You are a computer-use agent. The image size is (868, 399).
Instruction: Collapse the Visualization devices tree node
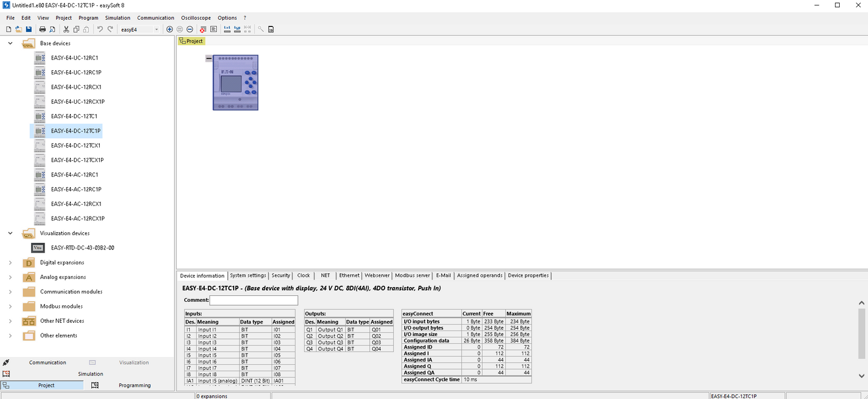(x=10, y=233)
